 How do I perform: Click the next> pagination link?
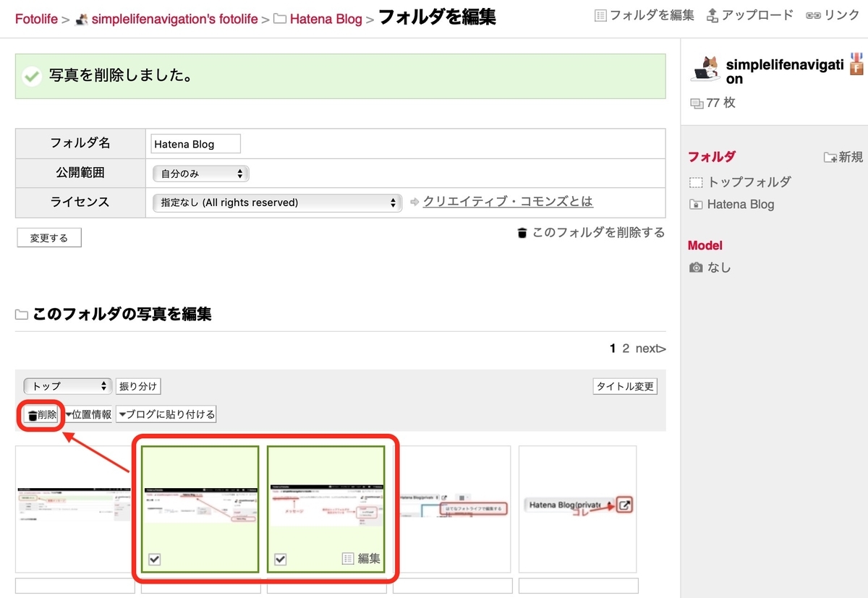tap(651, 349)
